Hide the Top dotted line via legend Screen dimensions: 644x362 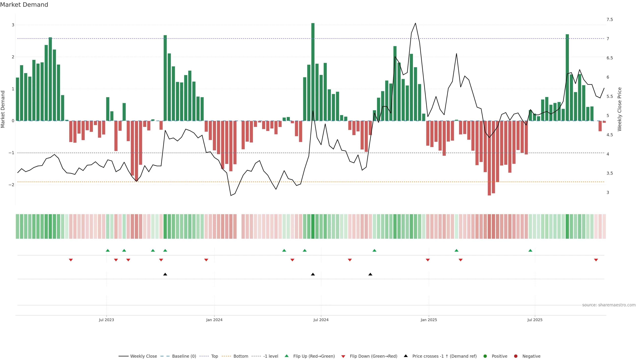coord(214,356)
